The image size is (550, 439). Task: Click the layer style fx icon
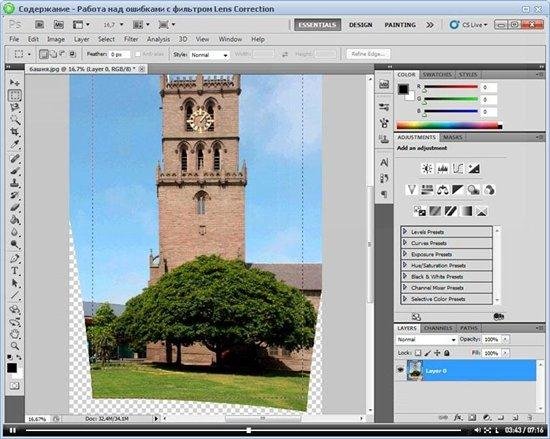click(458, 417)
